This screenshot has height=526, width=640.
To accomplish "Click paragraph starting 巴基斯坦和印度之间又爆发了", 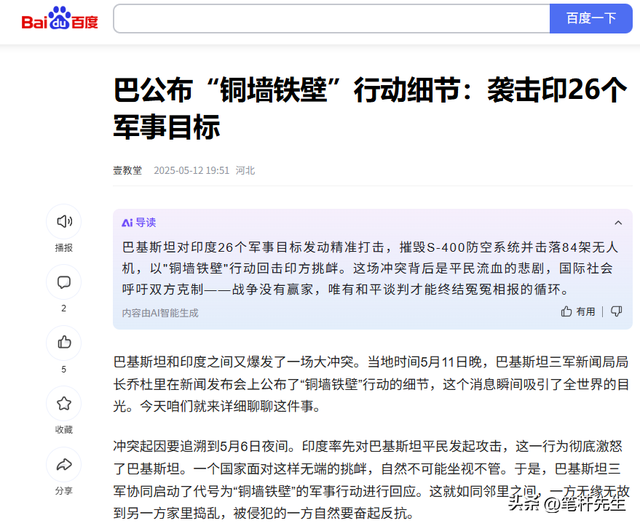I will [x=371, y=384].
